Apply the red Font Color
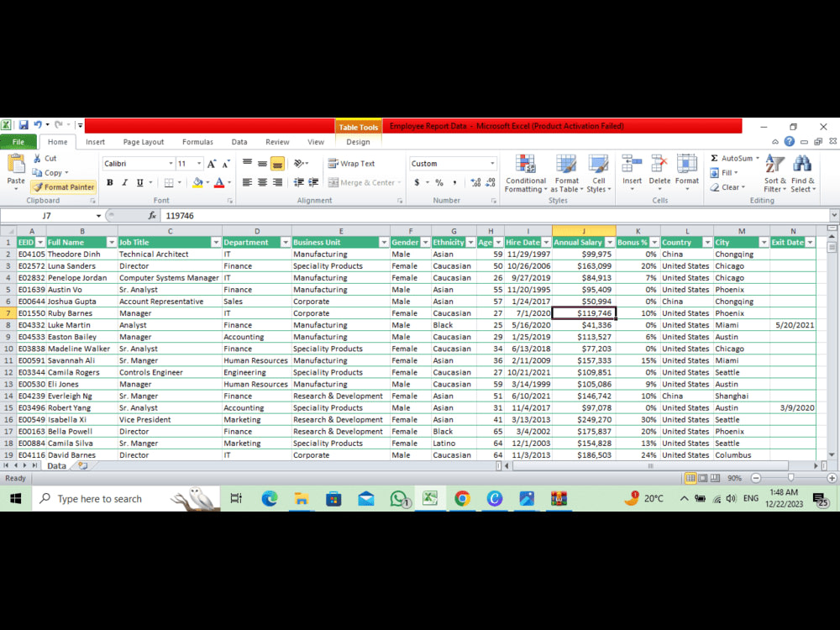Screen dimensions: 840x630 click(x=219, y=182)
